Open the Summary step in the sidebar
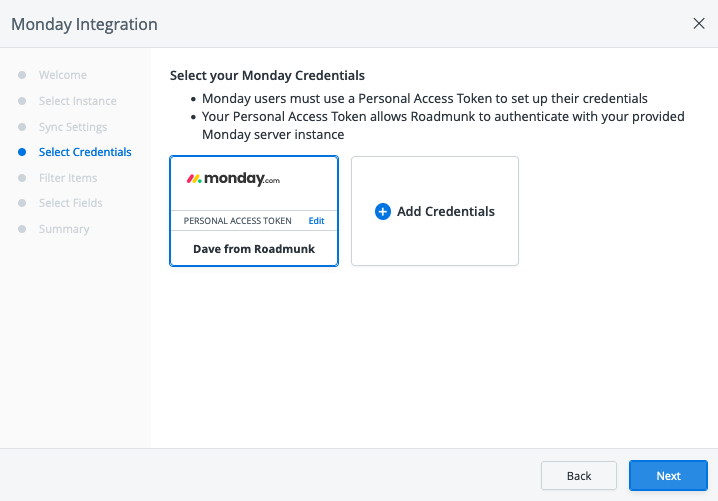This screenshot has width=718, height=501. click(x=64, y=229)
